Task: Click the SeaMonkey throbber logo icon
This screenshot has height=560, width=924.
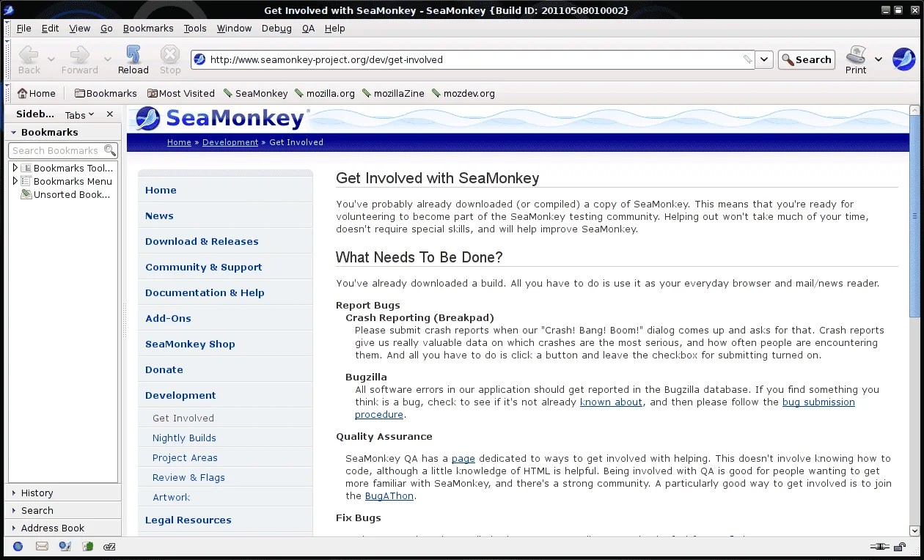Action: point(904,59)
